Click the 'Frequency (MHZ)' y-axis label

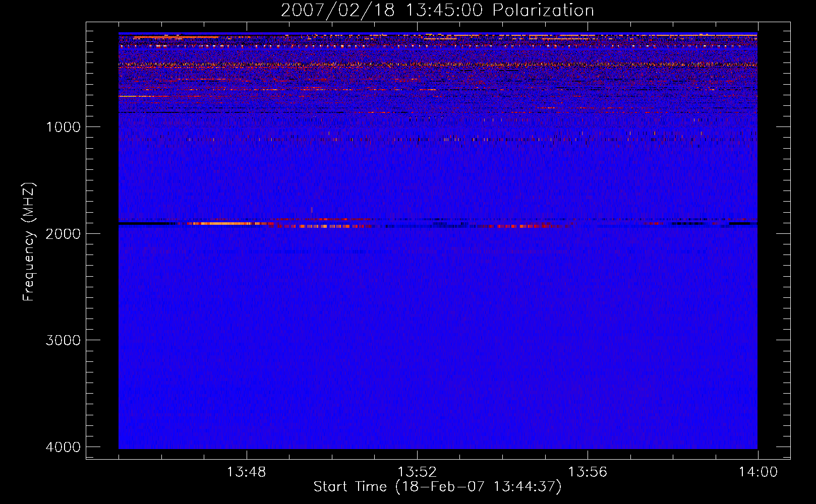[29, 242]
